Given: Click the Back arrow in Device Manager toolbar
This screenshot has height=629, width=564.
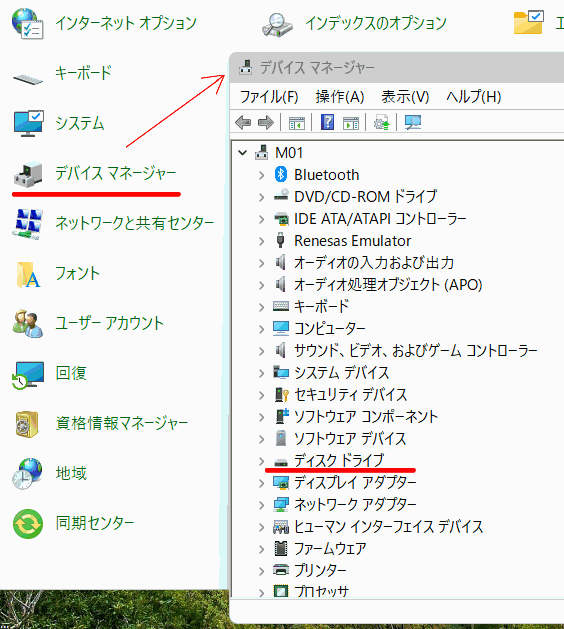Looking at the screenshot, I should click(x=243, y=122).
